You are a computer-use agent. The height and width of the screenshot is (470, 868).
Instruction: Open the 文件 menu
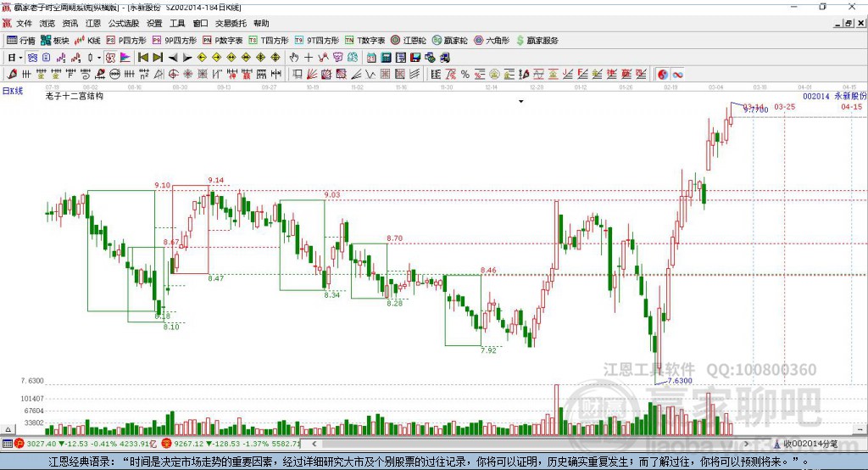point(24,23)
